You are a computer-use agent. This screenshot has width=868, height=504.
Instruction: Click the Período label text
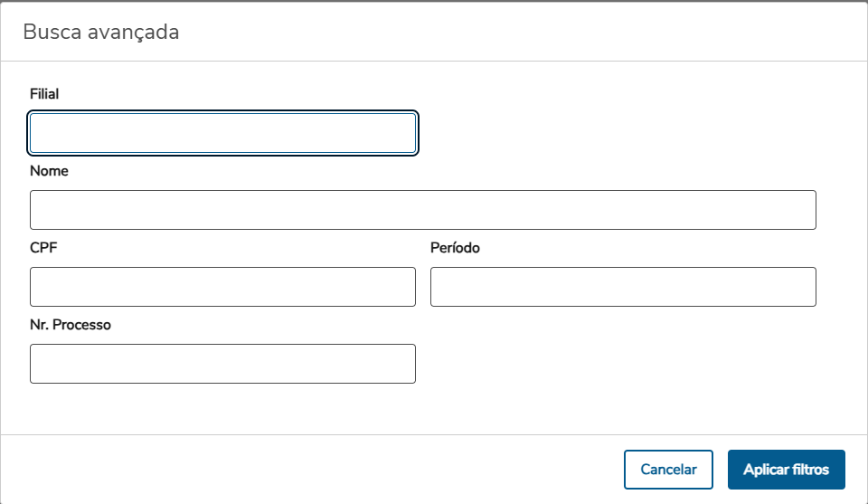[455, 248]
